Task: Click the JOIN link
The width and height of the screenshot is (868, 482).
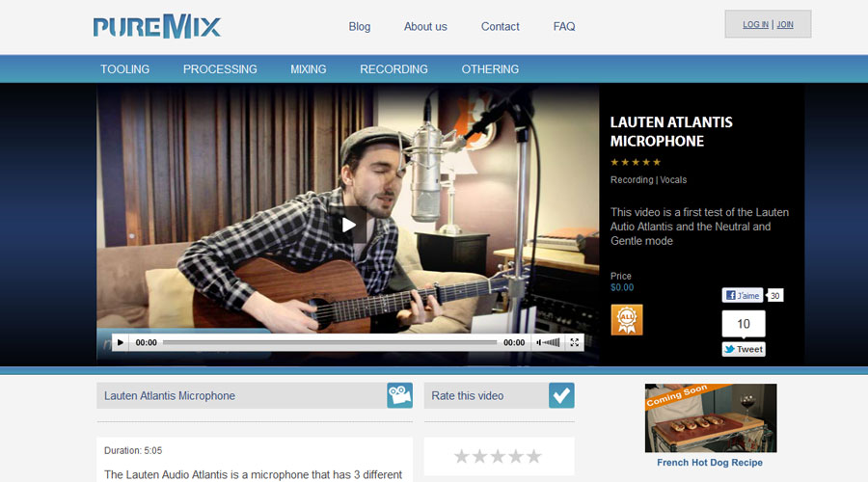Action: pos(785,24)
